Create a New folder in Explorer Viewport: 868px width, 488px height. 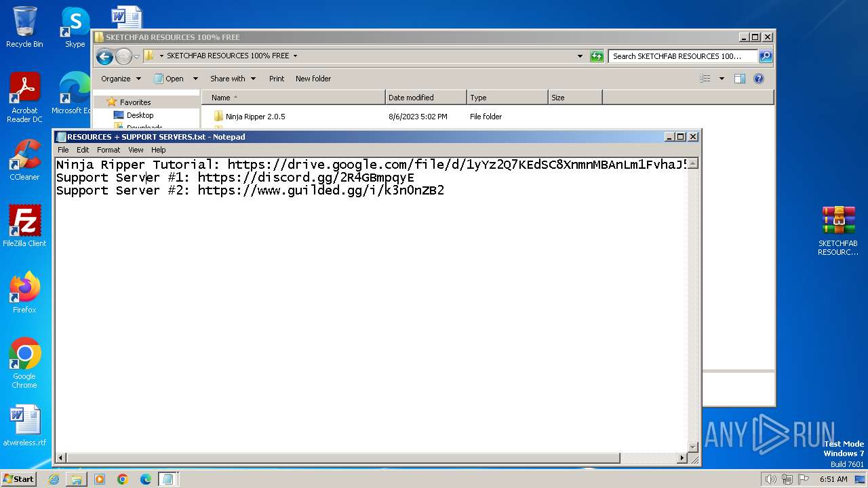coord(313,79)
